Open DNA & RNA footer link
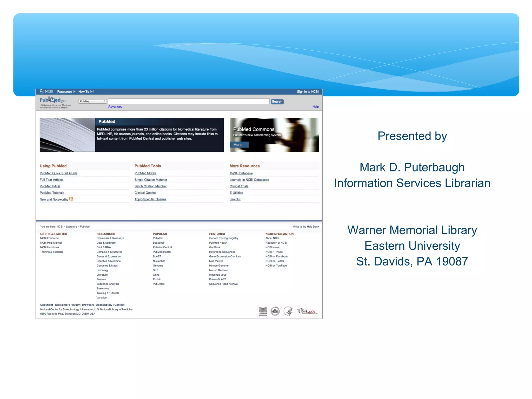Screen dimensions: 532x399 pos(104,247)
